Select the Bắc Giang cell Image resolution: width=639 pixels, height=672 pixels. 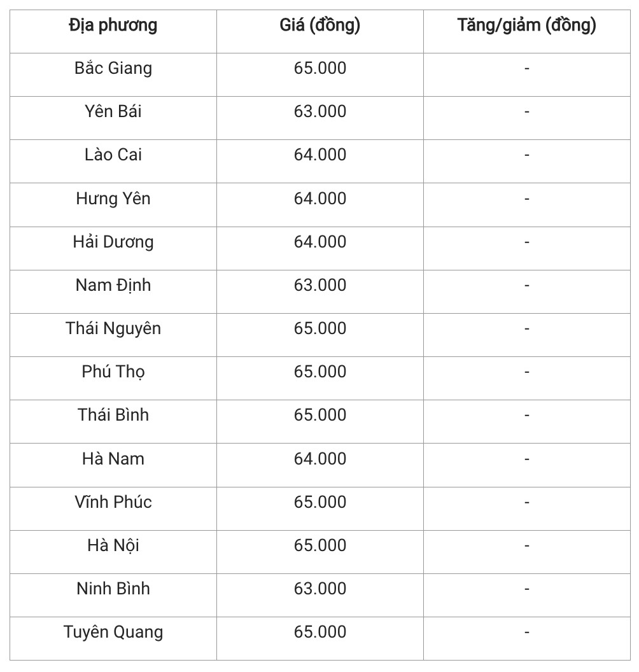(x=113, y=68)
